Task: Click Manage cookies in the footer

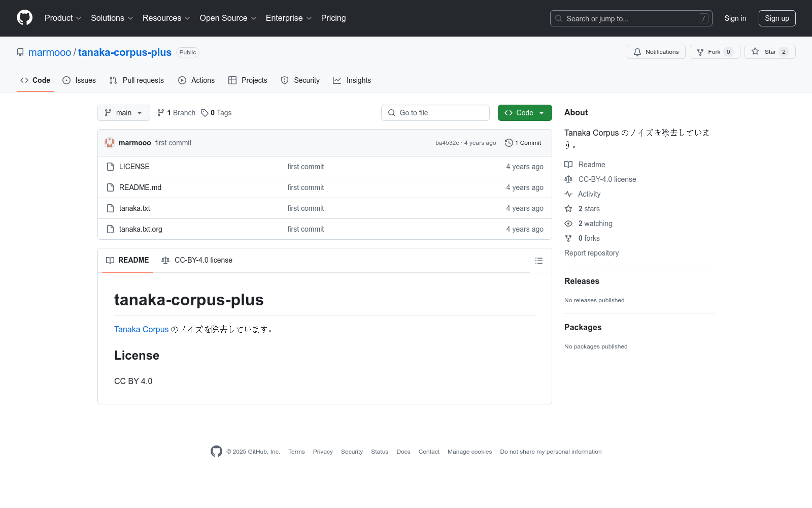Action: tap(470, 452)
